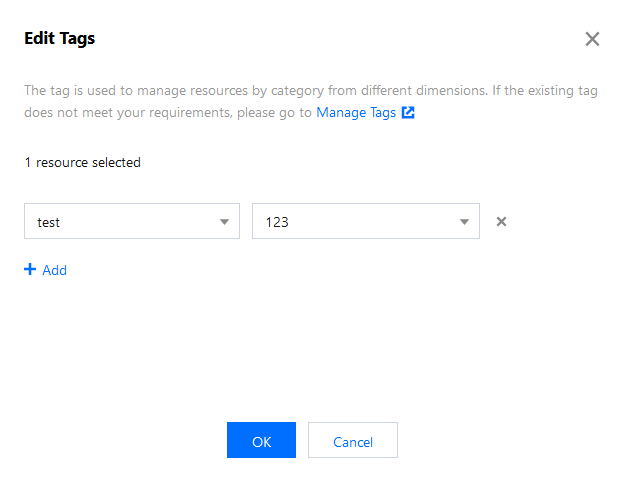This screenshot has width=625, height=480.
Task: Click the Add link text
Action: 55,270
